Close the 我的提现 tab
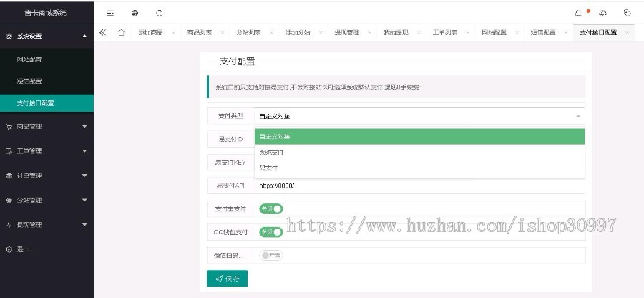The width and height of the screenshot is (644, 298). click(x=419, y=33)
